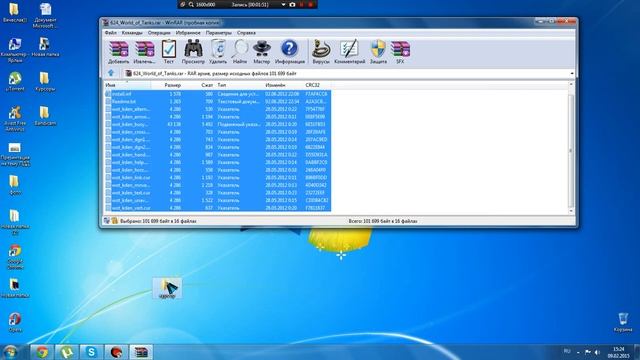
Task: Open the Google Chrome desktop shortcut
Action: pyautogui.click(x=15, y=257)
